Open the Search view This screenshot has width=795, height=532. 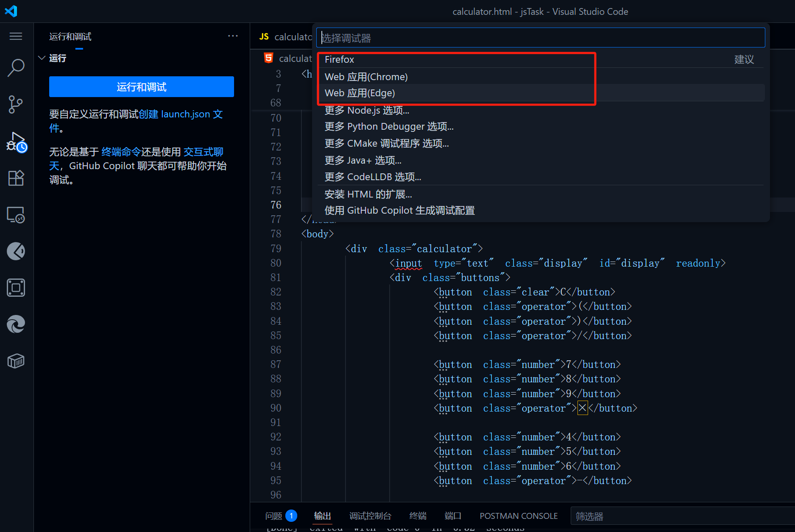tap(16, 68)
